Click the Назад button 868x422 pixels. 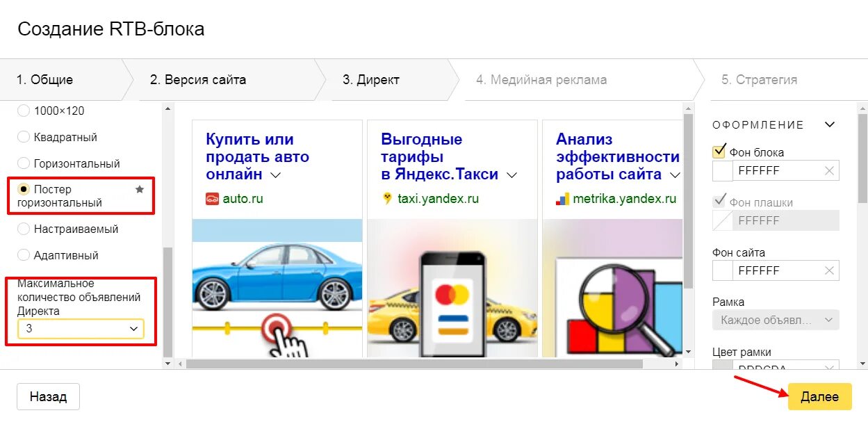[48, 397]
